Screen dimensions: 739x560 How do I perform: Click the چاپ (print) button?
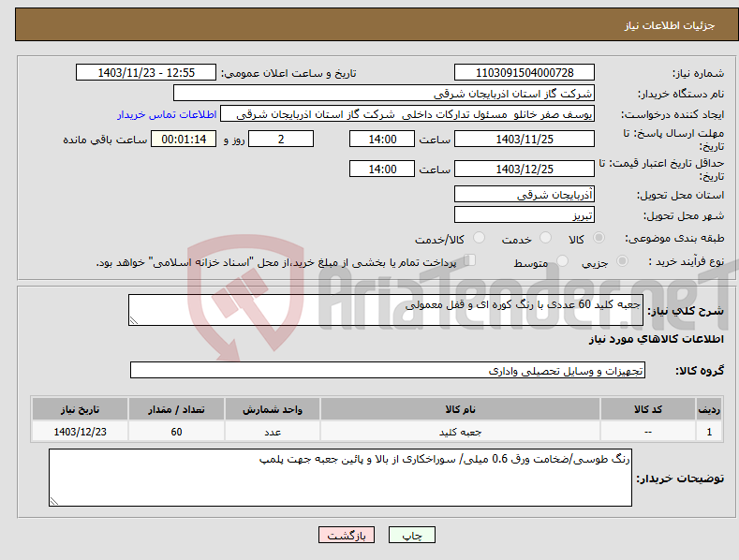click(411, 535)
